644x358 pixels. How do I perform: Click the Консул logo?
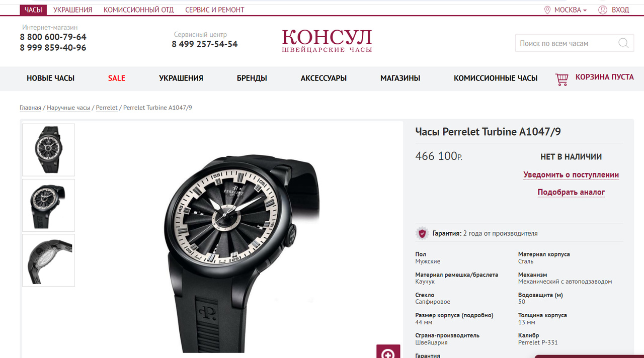pos(327,41)
